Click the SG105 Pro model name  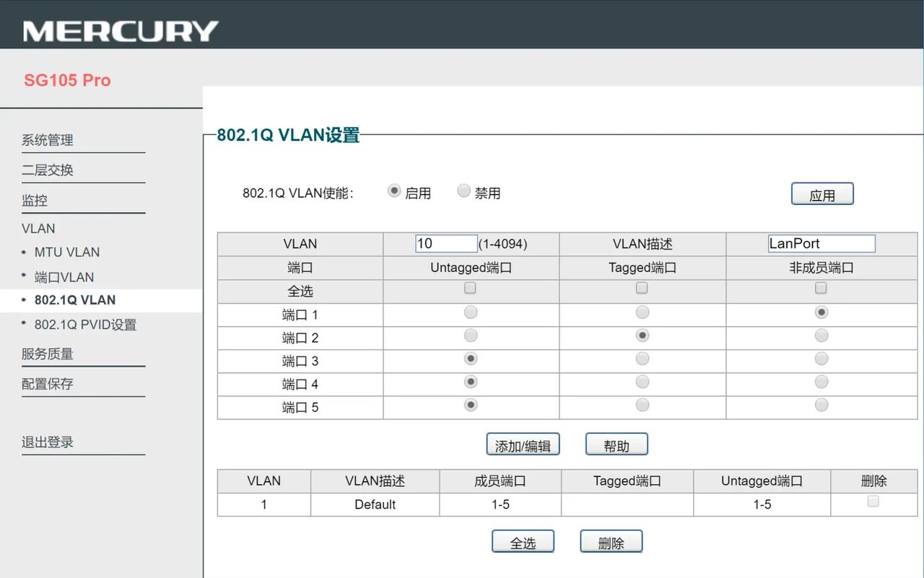(67, 80)
